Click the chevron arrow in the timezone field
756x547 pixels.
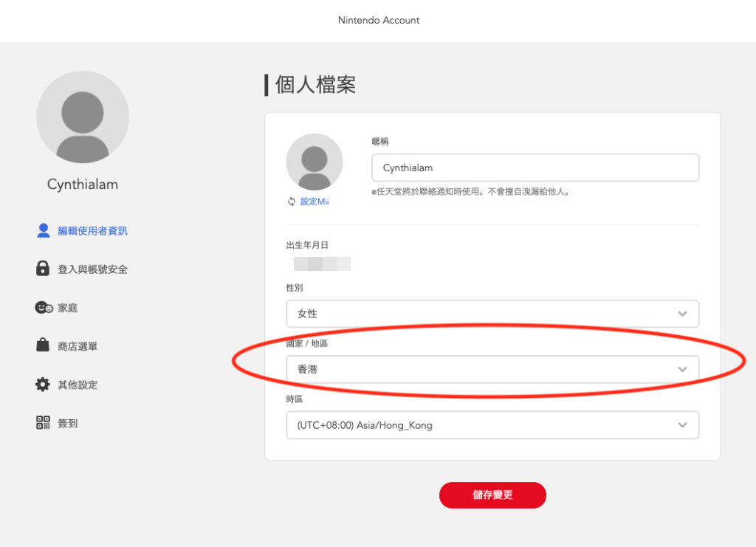pyautogui.click(x=682, y=425)
